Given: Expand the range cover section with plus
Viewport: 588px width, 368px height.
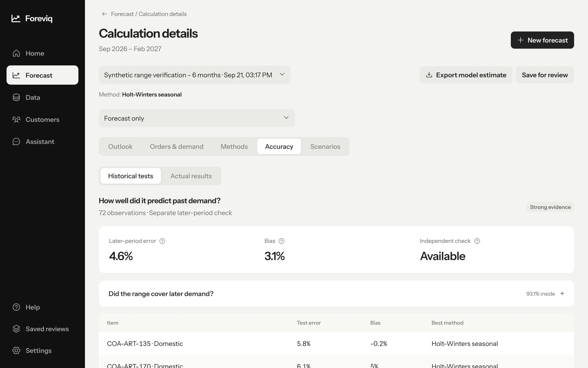Looking at the screenshot, I should [562, 293].
